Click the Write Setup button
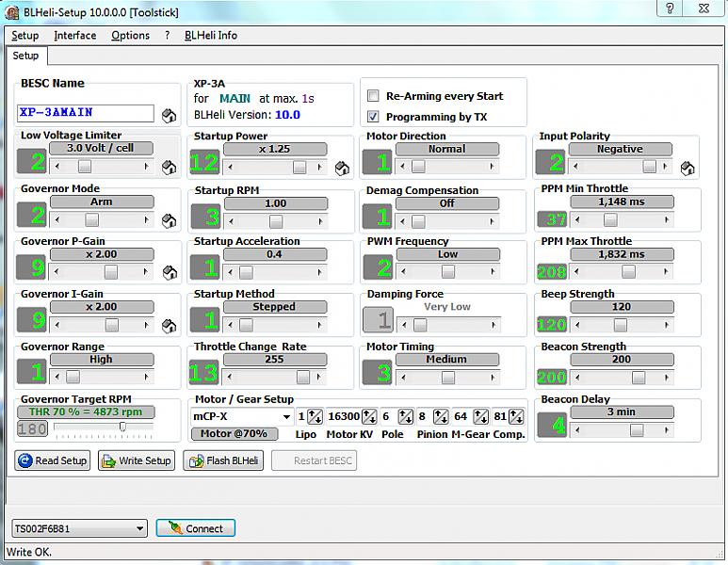 coord(137,460)
